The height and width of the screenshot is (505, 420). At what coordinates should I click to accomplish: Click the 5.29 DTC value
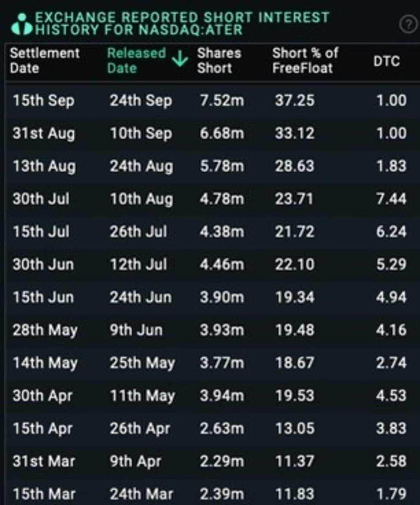pyautogui.click(x=391, y=264)
